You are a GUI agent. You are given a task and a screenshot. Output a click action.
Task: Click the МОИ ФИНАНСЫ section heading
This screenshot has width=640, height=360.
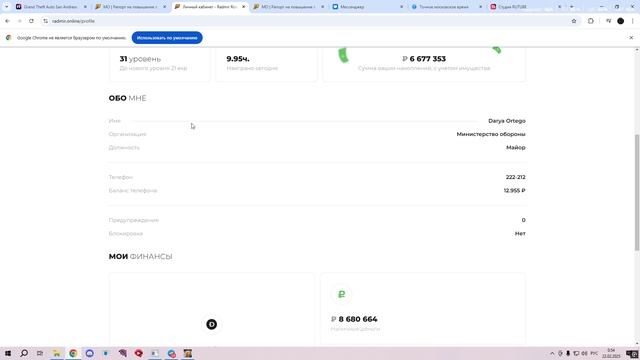140,257
